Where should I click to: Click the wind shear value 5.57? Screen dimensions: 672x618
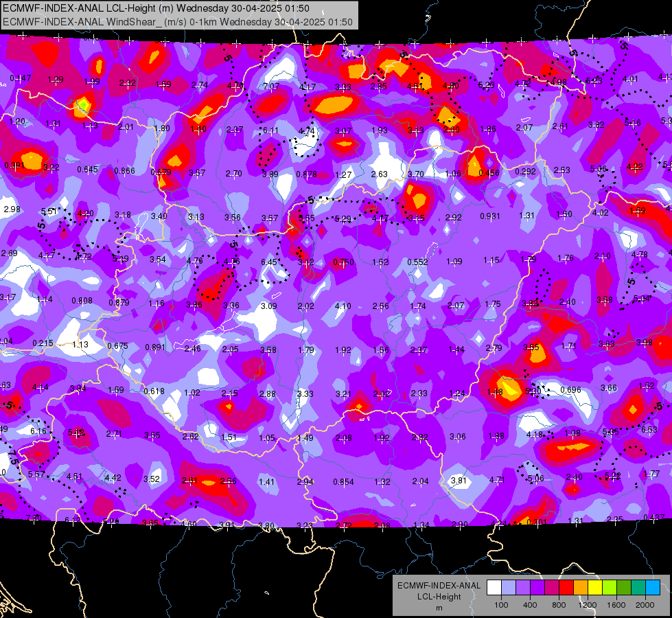(x=36, y=474)
